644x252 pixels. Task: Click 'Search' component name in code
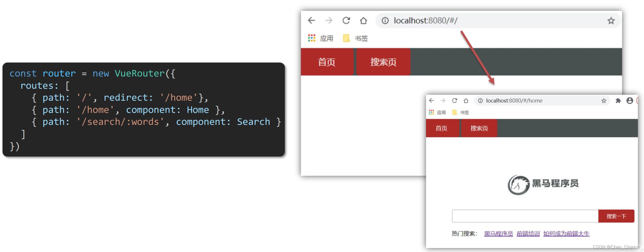click(254, 122)
